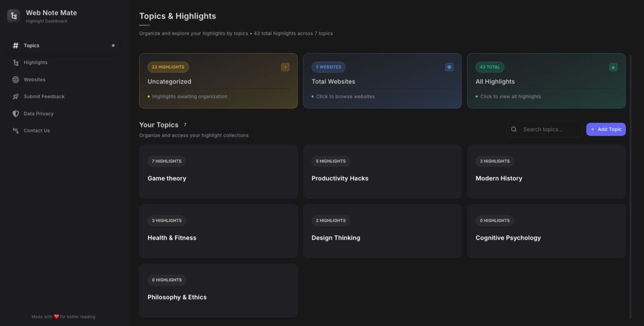Click the hashtag icon next to Topics
Image resolution: width=644 pixels, height=326 pixels.
[x=16, y=45]
